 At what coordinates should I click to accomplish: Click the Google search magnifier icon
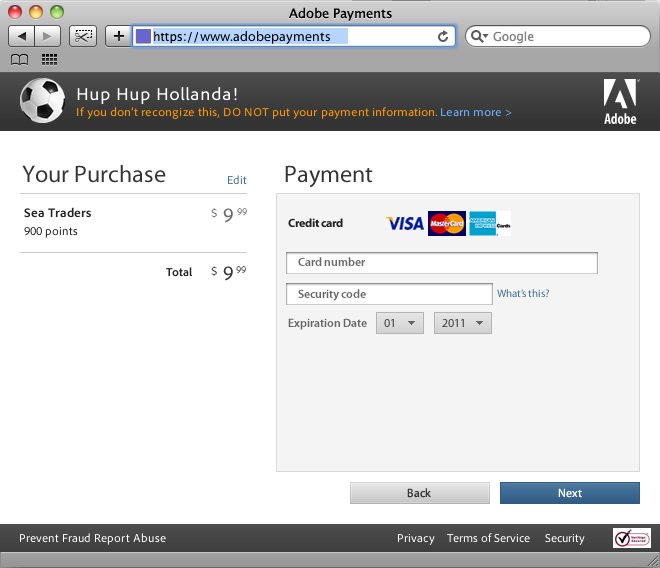pos(479,36)
